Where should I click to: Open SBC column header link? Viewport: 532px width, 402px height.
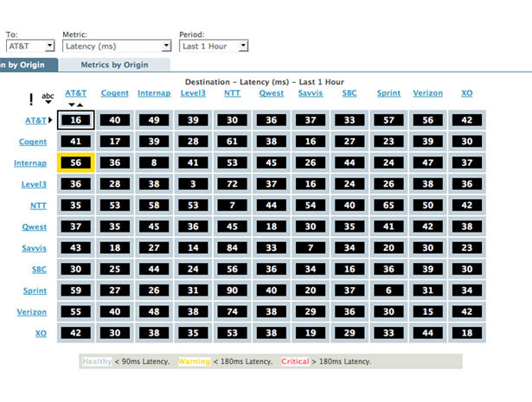click(349, 93)
